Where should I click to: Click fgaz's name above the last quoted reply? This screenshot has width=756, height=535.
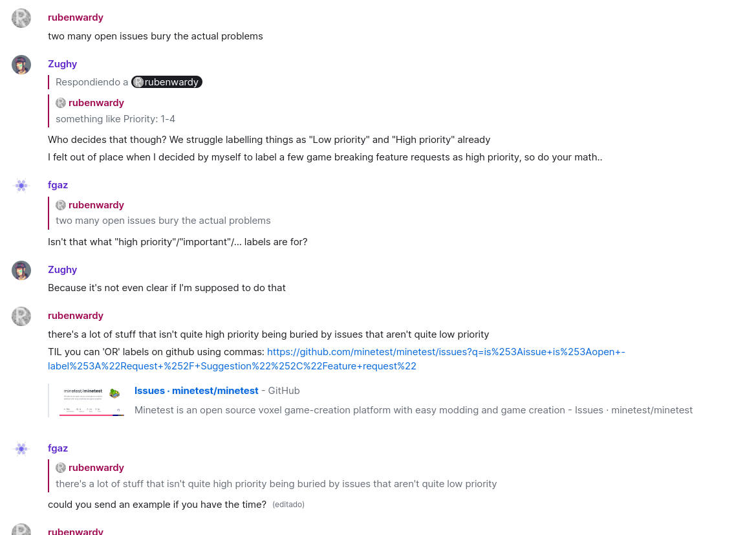click(x=58, y=448)
